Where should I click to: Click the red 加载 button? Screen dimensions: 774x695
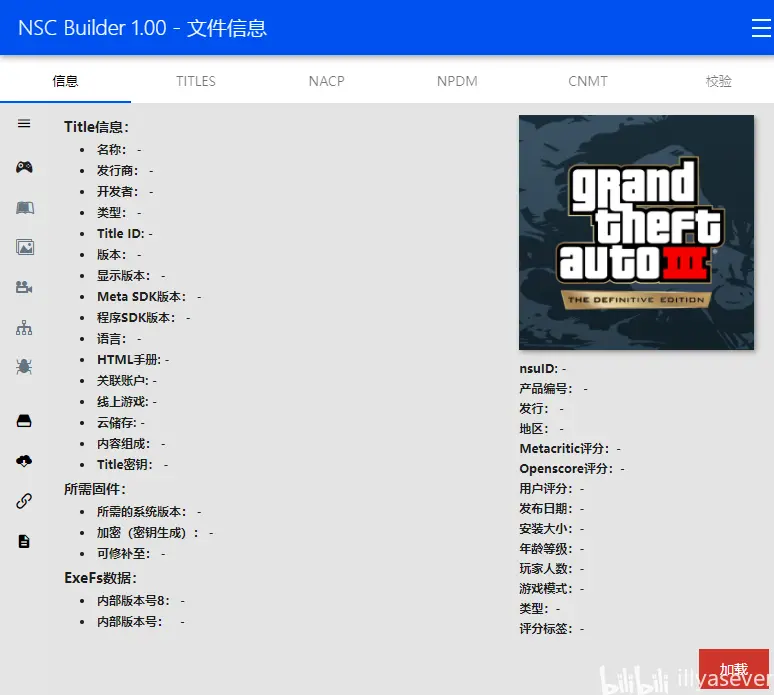pyautogui.click(x=734, y=669)
